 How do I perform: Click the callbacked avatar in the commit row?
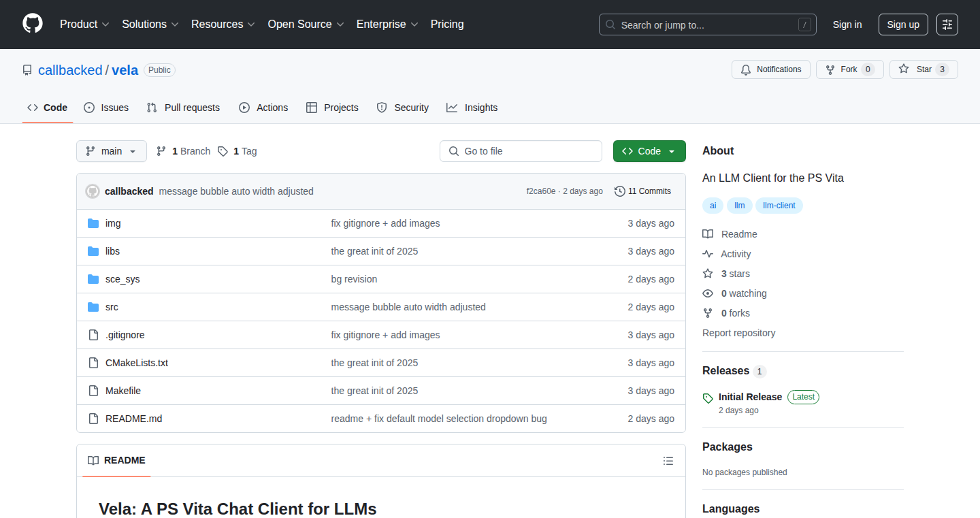(93, 191)
